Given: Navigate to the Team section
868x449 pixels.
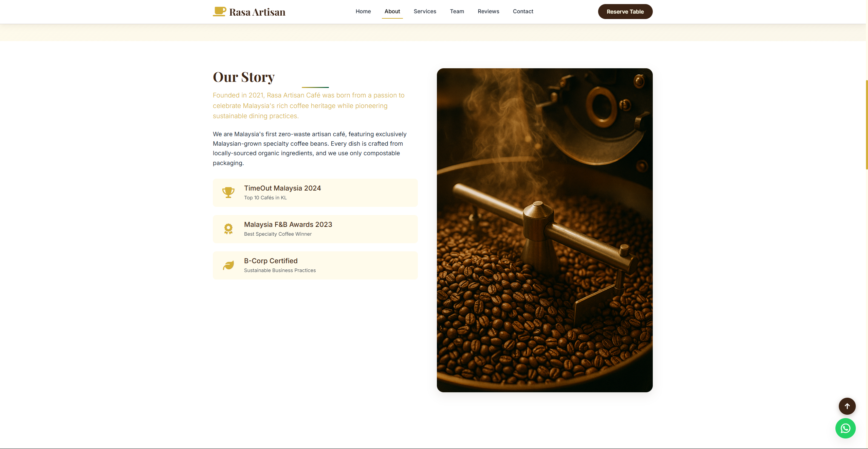Looking at the screenshot, I should [x=457, y=12].
